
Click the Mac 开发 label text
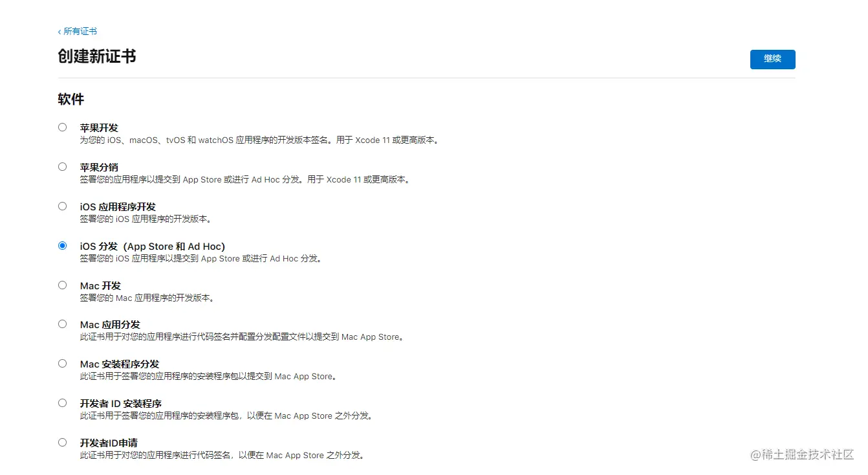coord(100,285)
